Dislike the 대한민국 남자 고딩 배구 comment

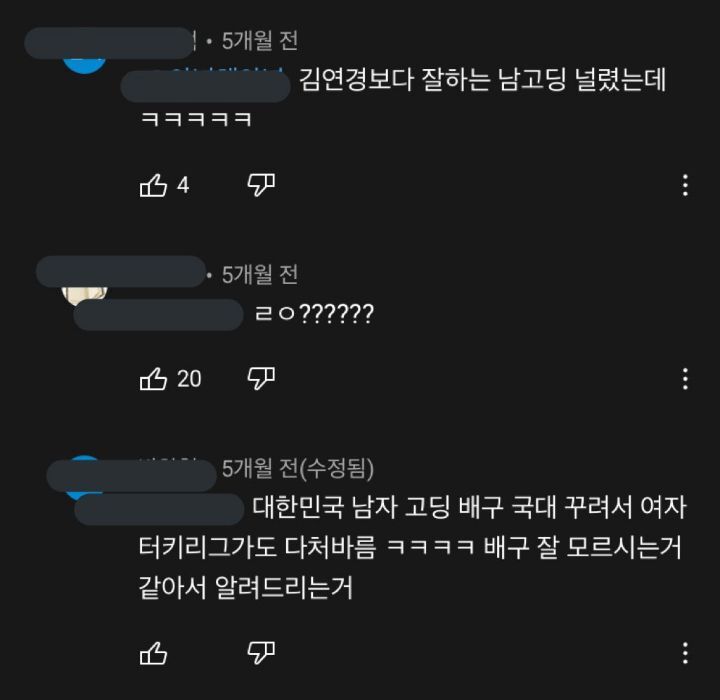tap(261, 653)
